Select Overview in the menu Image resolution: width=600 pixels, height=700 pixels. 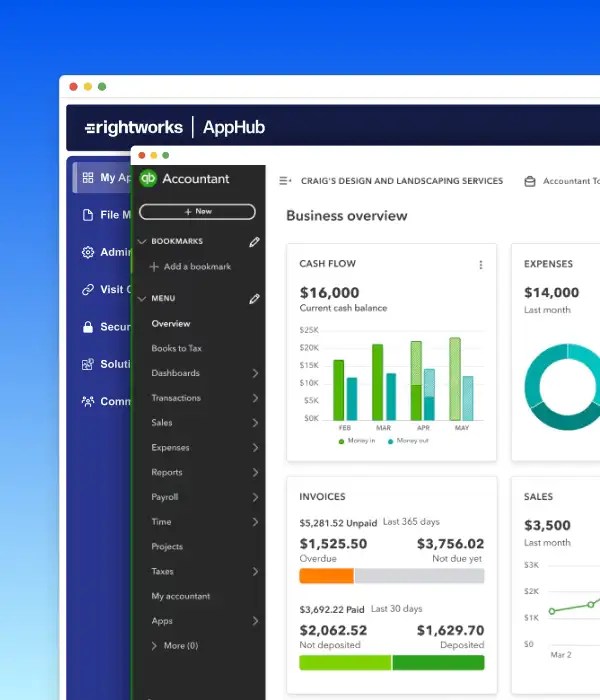click(x=171, y=324)
